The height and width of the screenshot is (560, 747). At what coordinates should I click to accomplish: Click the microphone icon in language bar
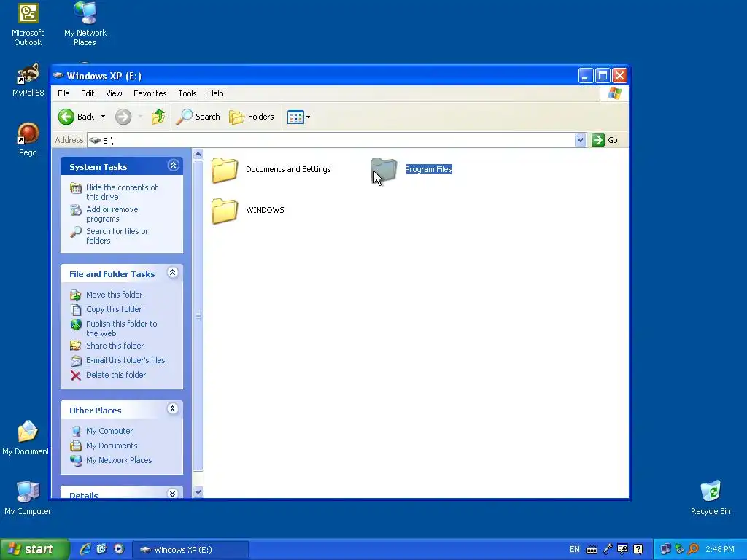608,550
